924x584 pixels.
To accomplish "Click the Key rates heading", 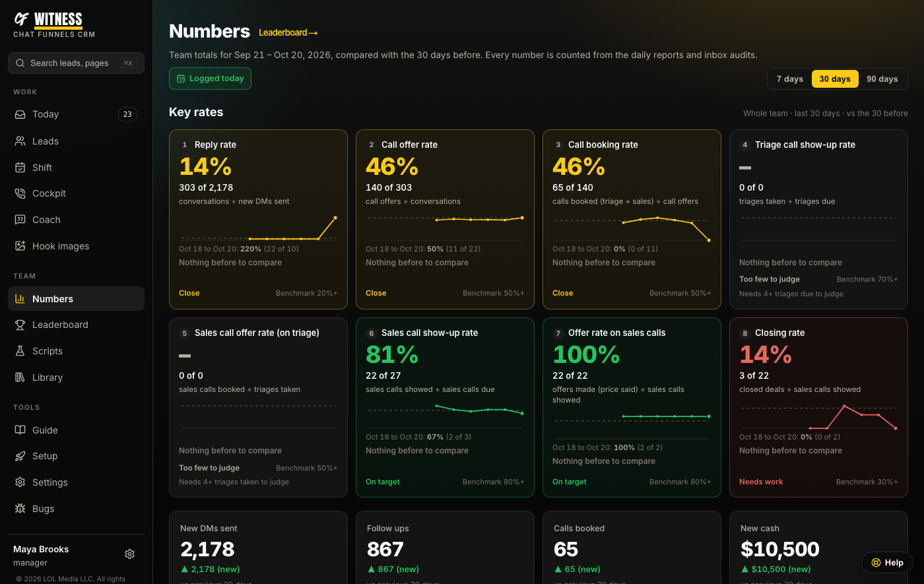I will pyautogui.click(x=196, y=112).
